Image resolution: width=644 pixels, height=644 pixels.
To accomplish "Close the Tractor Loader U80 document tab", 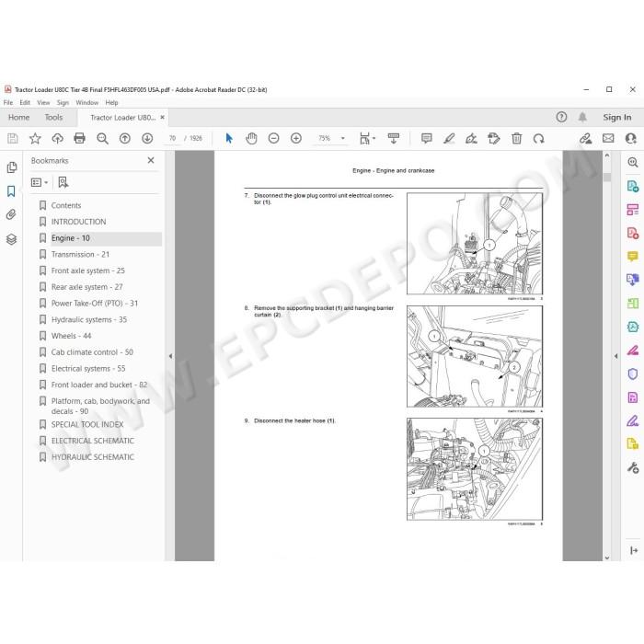I will coord(162,118).
